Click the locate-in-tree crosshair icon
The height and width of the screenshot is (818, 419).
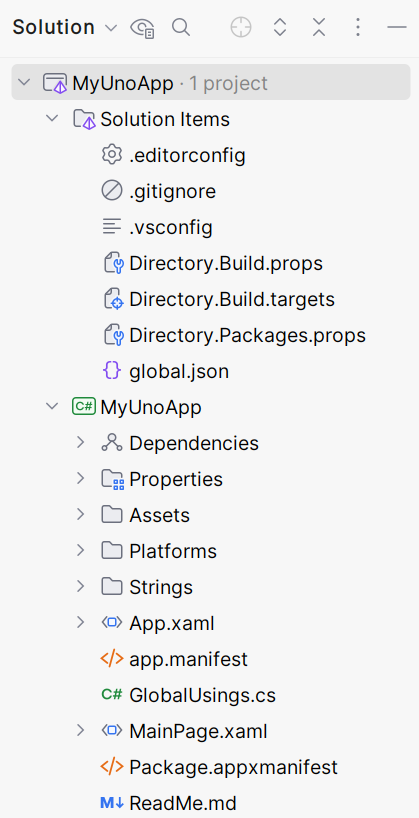point(241,27)
